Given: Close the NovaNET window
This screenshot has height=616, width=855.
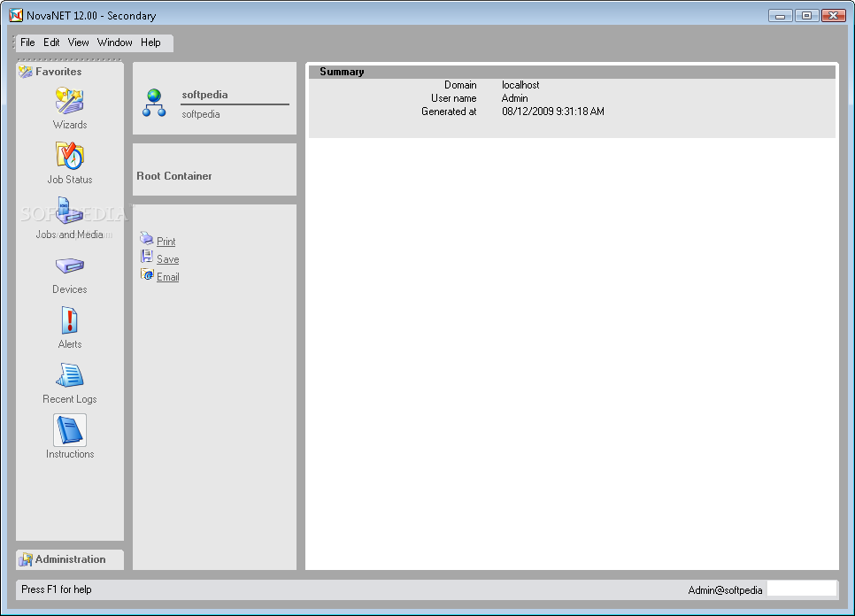Looking at the screenshot, I should (833, 15).
